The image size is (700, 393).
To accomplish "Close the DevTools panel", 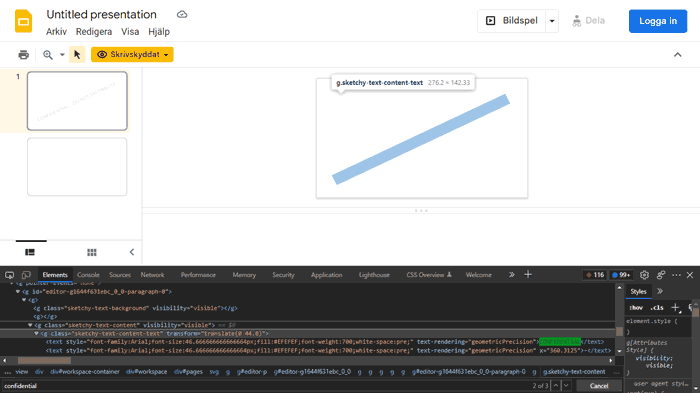I will click(690, 275).
